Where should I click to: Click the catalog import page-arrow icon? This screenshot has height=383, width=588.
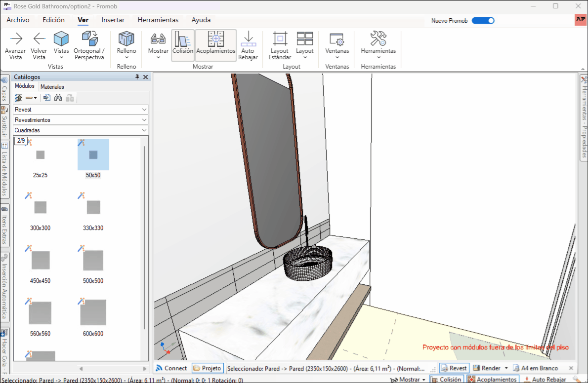pyautogui.click(x=47, y=98)
